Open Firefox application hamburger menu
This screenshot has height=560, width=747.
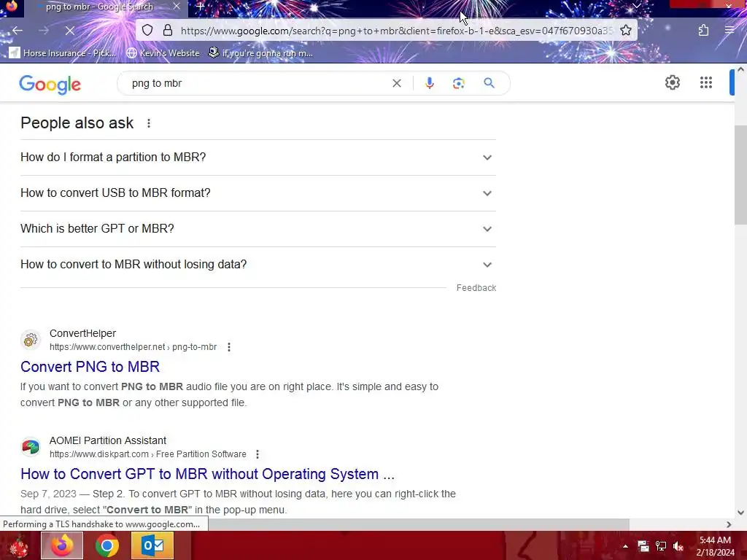coord(729,31)
